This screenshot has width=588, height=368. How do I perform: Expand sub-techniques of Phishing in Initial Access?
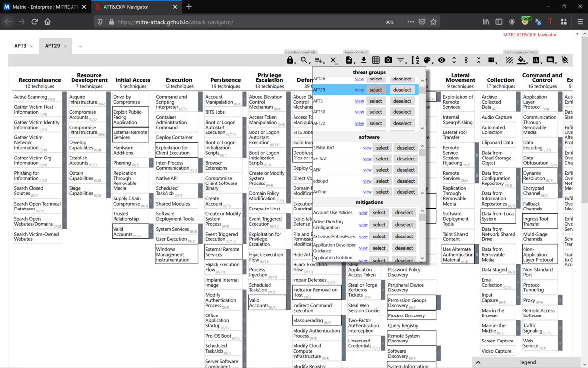(151, 163)
